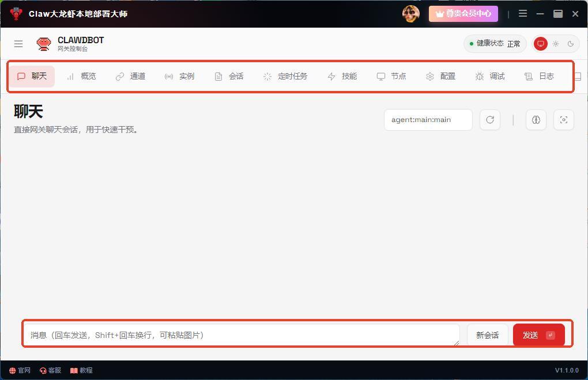
Task: Open the 技能 skills tab
Action: tap(342, 77)
